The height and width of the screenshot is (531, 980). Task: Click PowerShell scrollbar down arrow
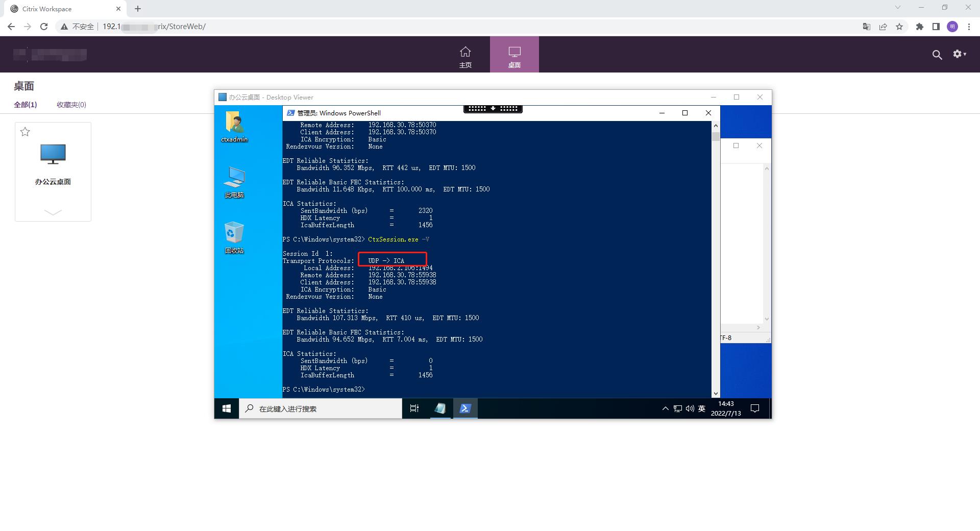coord(716,393)
